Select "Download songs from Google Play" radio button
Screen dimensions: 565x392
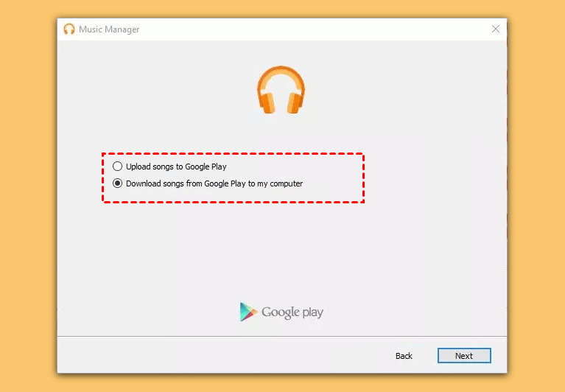[x=117, y=183]
